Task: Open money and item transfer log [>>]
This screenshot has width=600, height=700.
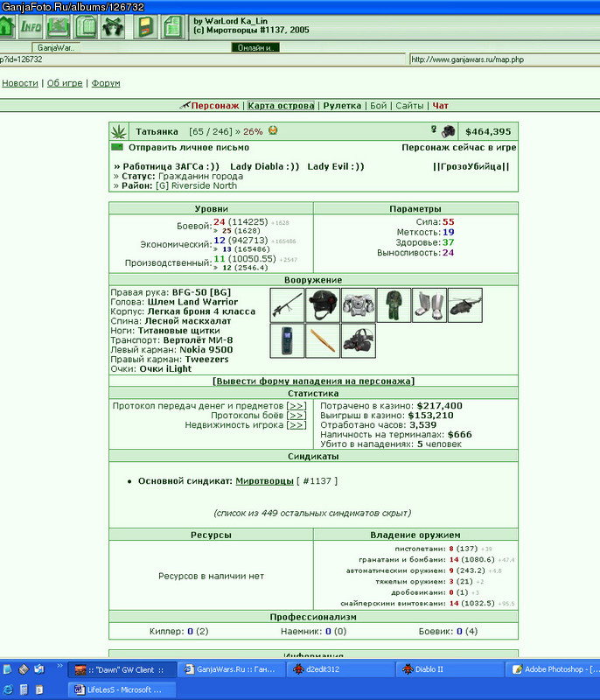Action: coord(297,406)
